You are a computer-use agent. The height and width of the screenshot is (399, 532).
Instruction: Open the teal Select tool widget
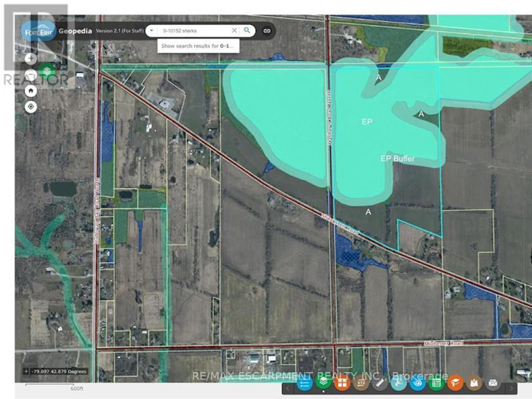398,383
